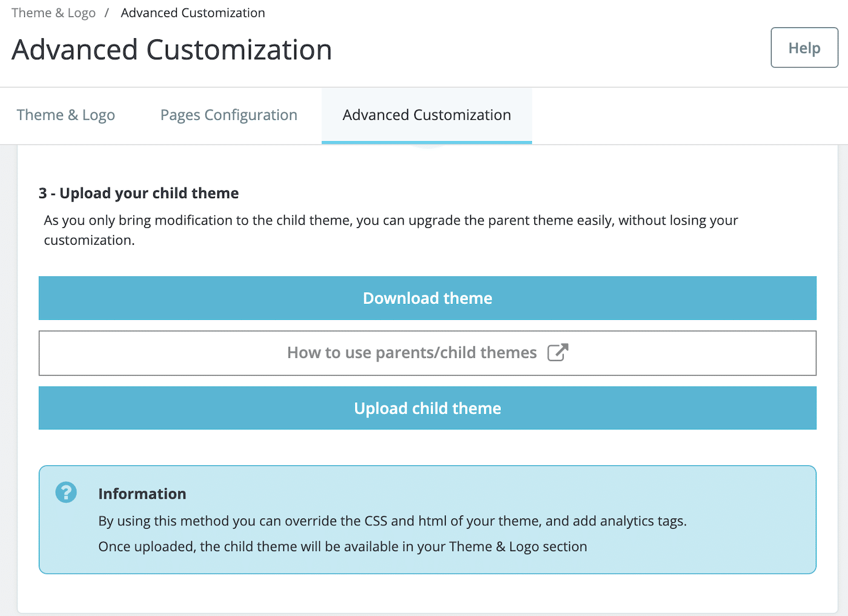848x616 pixels.
Task: Switch to the Theme & Logo tab
Action: (65, 115)
